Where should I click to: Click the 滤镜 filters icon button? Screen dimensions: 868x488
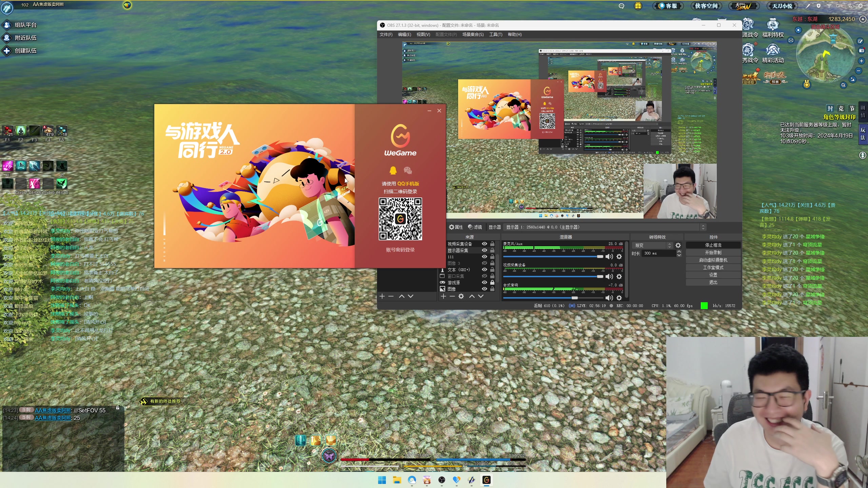[x=475, y=227]
